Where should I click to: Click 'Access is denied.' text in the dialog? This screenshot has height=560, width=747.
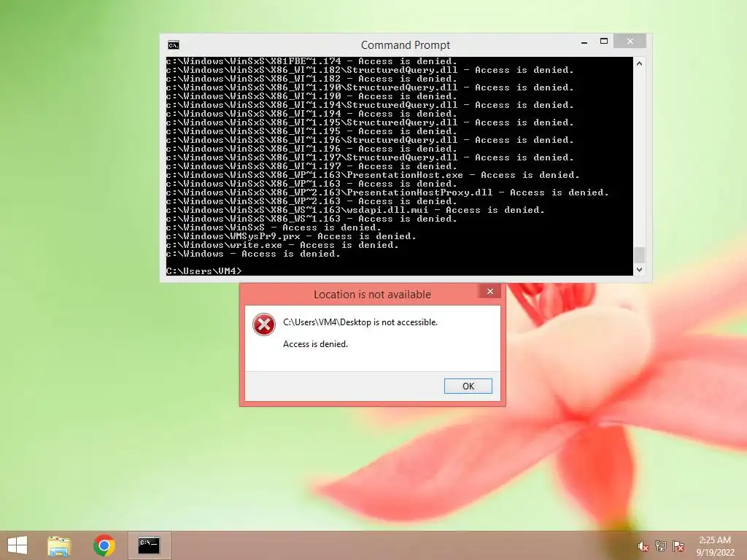point(315,344)
